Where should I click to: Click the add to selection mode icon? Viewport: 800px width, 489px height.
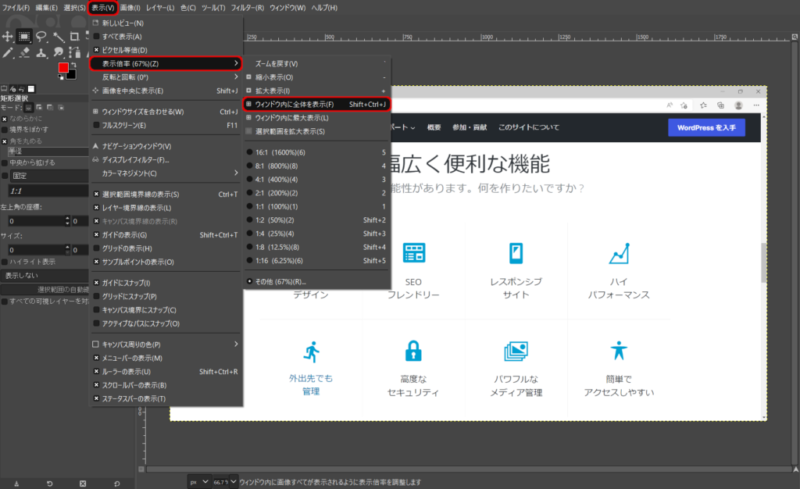(x=39, y=108)
